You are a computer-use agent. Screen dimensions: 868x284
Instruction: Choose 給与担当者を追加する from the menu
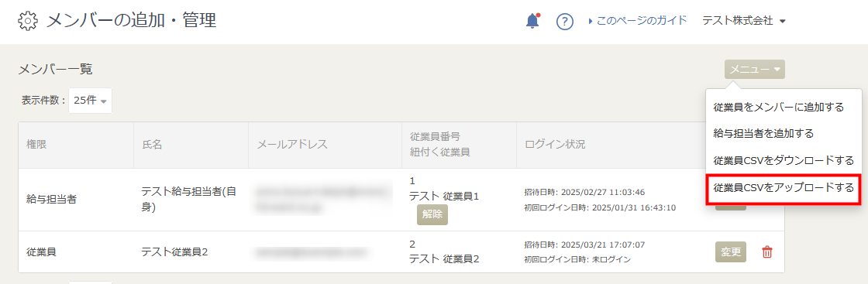click(763, 133)
